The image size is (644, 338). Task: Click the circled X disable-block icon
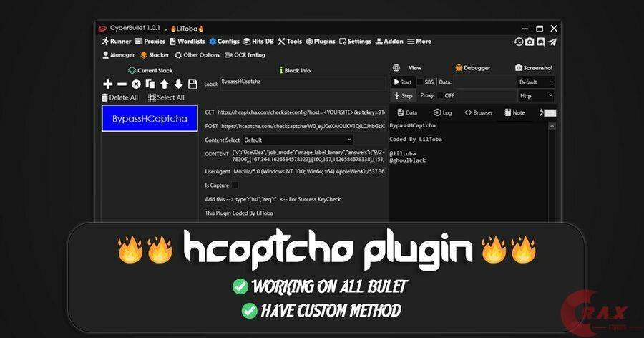coord(136,84)
